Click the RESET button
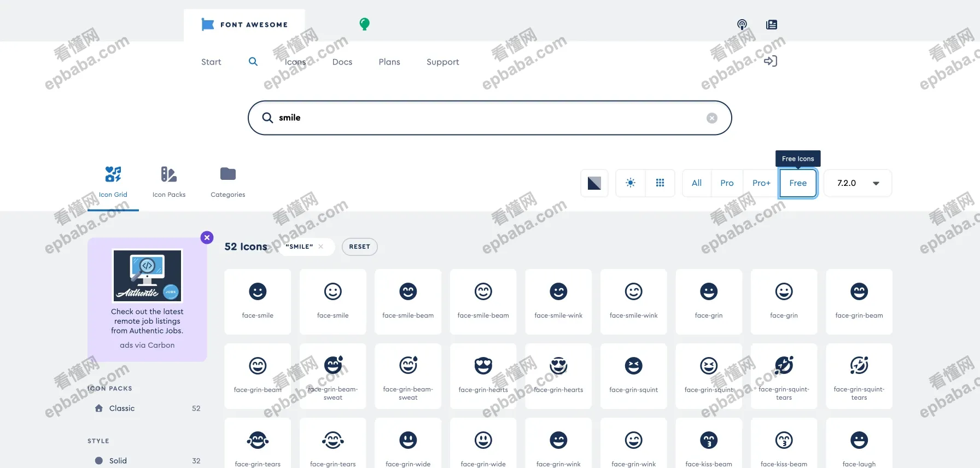 [360, 247]
